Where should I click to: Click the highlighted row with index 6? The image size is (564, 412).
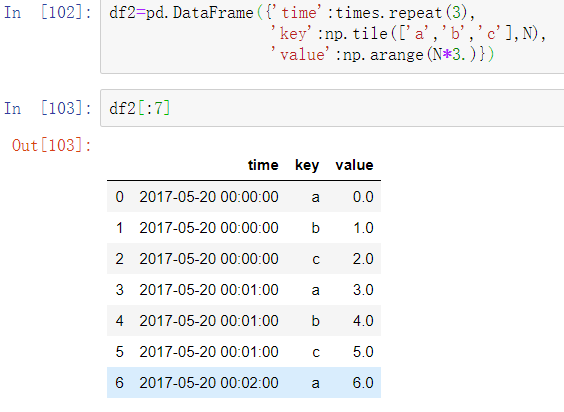tap(244, 382)
